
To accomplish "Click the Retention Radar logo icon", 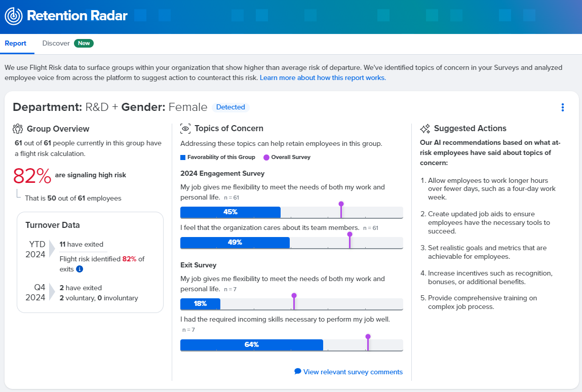I will pyautogui.click(x=14, y=16).
